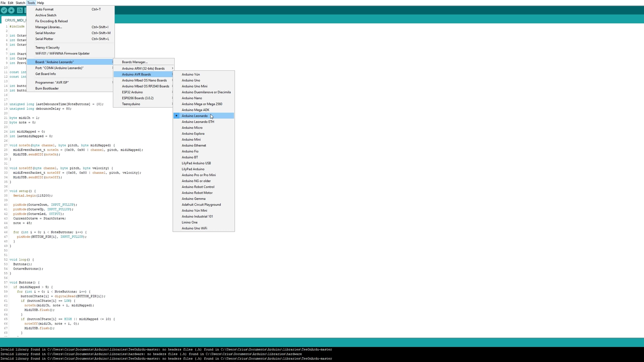Viewport: 644px width, 362px height.
Task: Click the Upload arrow icon
Action: tap(11, 10)
